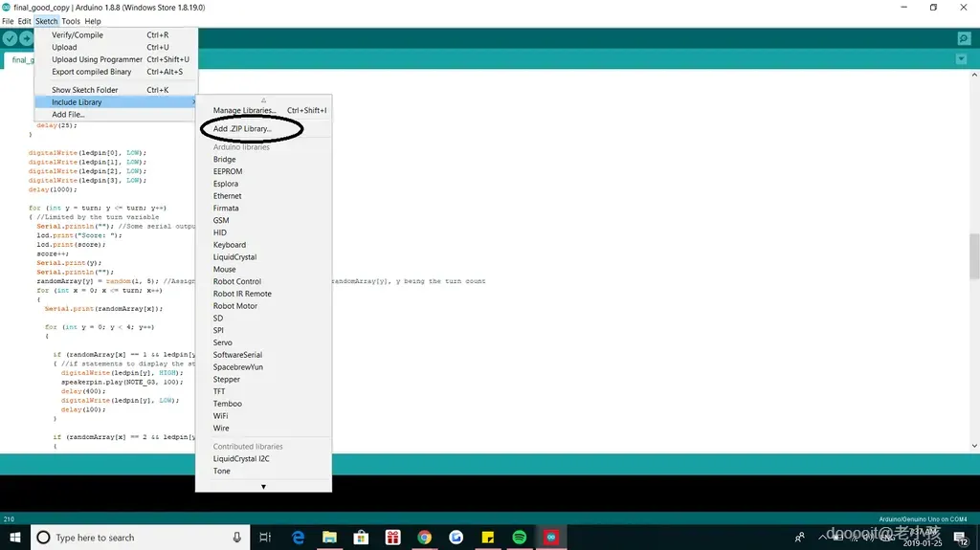This screenshot has width=980, height=550.
Task: Launch Microsoft Edge from taskbar
Action: pos(299,538)
